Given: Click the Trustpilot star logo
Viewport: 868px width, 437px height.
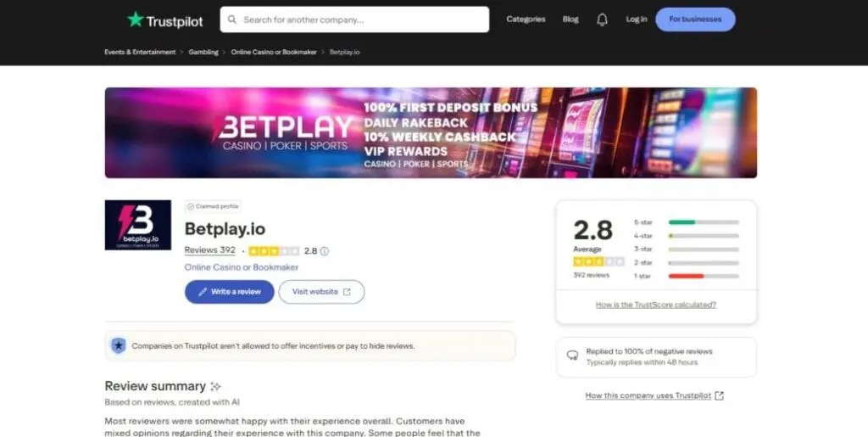Looking at the screenshot, I should pos(135,20).
